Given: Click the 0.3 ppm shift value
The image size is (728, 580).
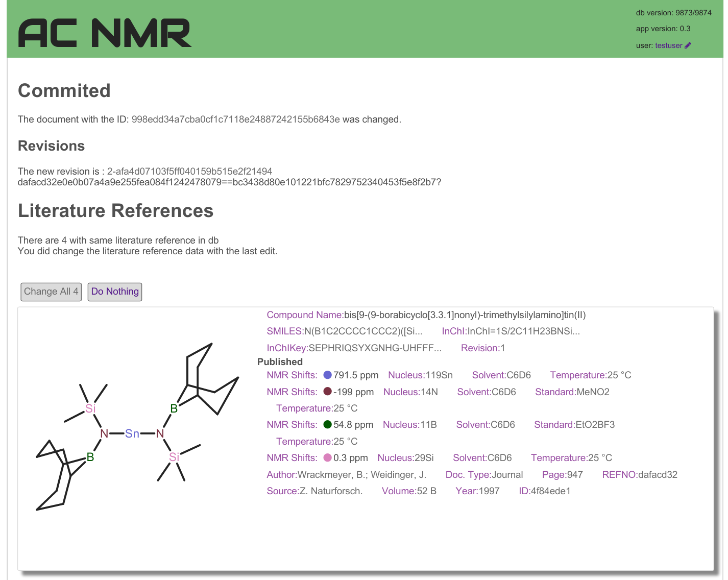Looking at the screenshot, I should (x=351, y=458).
